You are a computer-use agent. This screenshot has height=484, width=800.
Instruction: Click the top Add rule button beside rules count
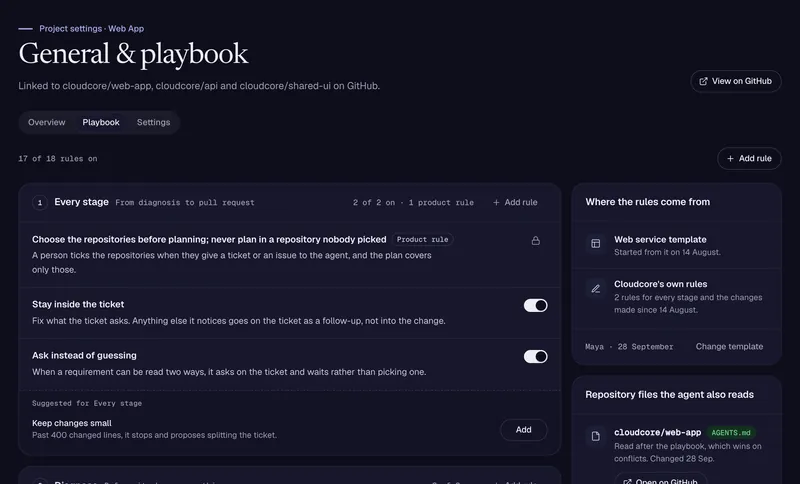pyautogui.click(x=749, y=159)
